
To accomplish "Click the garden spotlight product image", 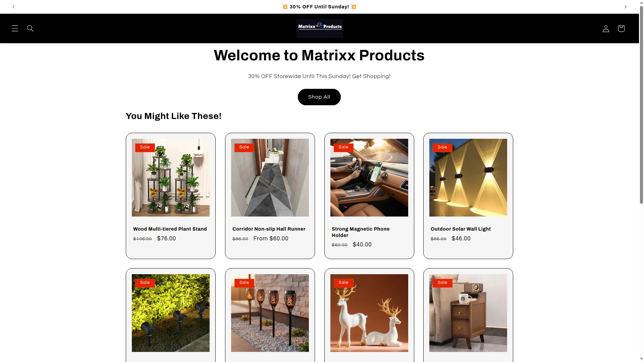I will click(x=171, y=313).
